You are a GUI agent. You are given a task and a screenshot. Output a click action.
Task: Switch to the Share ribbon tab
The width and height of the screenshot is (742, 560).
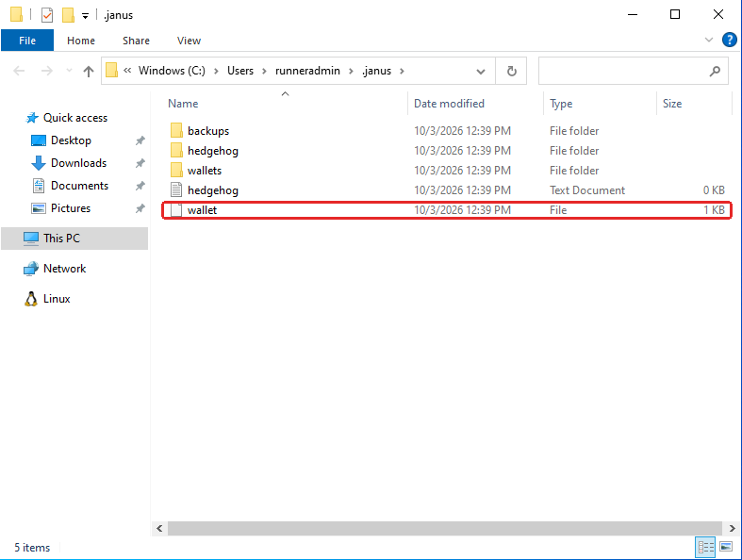(137, 41)
